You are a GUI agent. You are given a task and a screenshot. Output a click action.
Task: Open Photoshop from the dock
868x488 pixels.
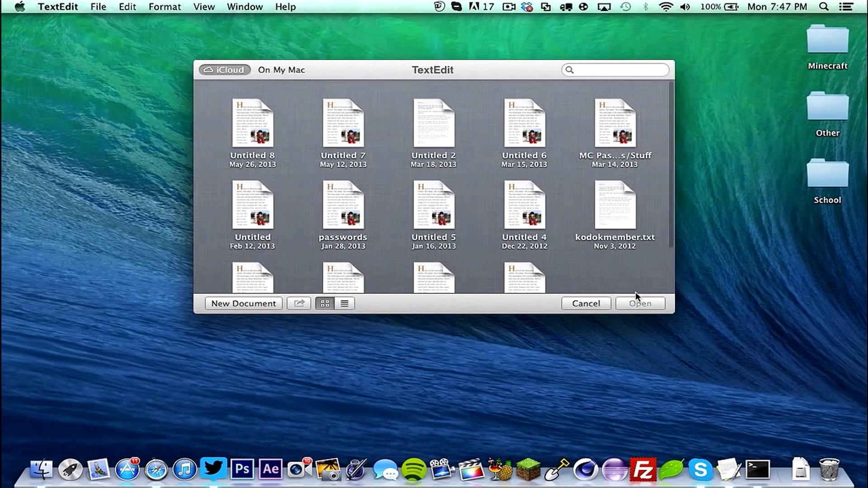point(242,469)
